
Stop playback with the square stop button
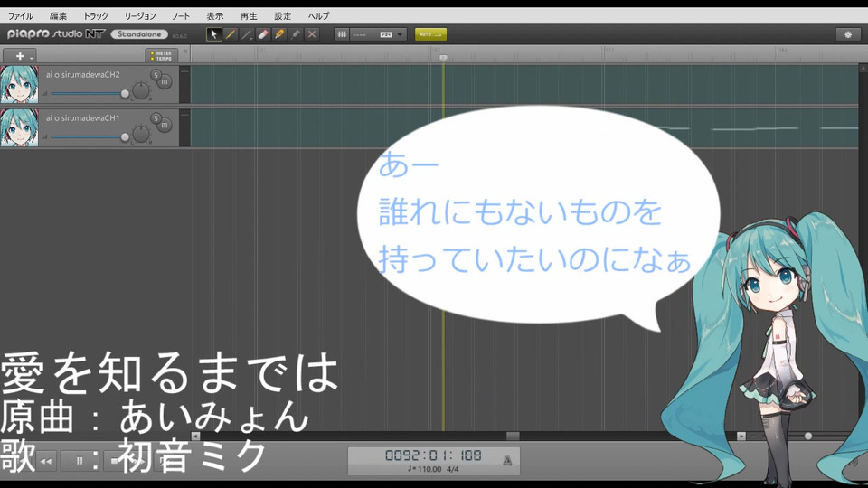pyautogui.click(x=115, y=460)
